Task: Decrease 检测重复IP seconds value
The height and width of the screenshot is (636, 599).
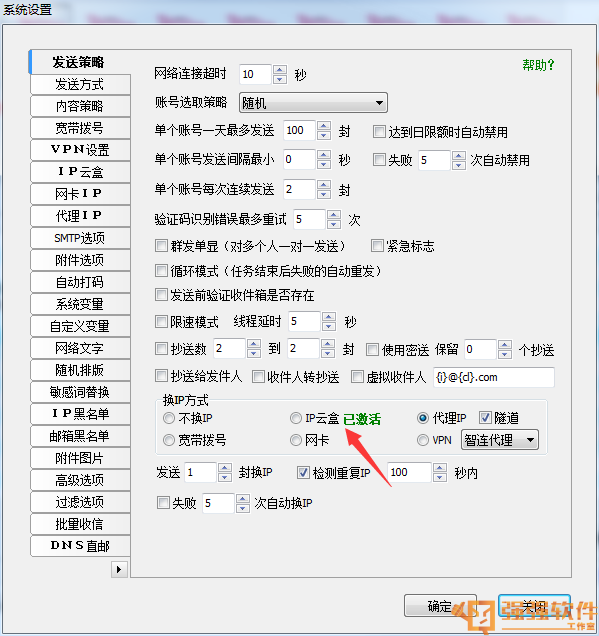Action: pyautogui.click(x=440, y=477)
